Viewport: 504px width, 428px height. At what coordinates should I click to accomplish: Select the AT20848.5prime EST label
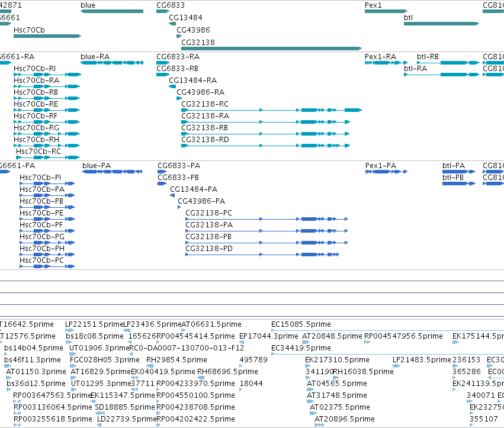click(332, 336)
